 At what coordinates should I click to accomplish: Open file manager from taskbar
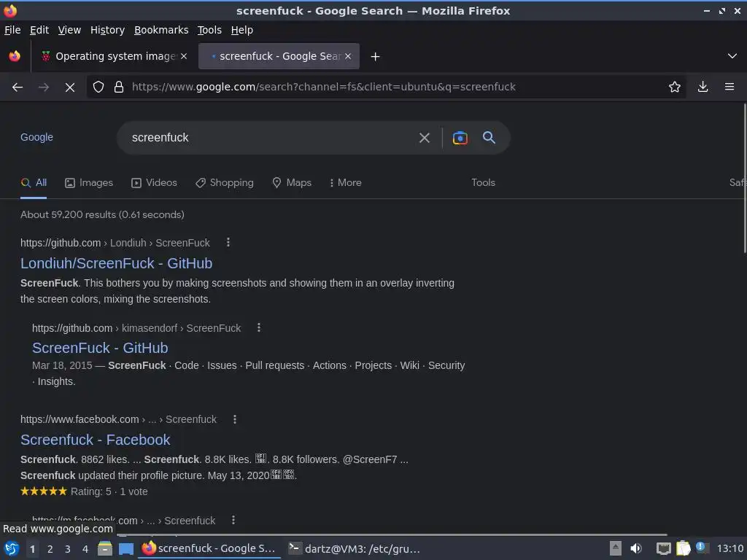click(x=105, y=549)
